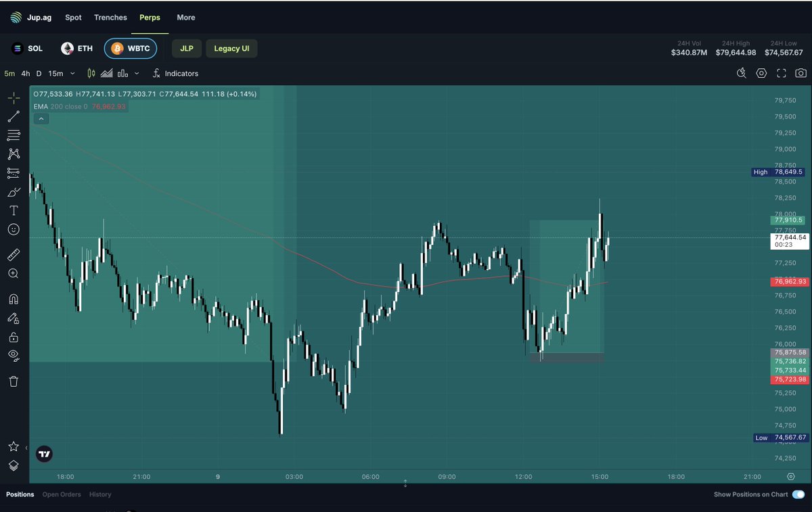The width and height of the screenshot is (812, 512).
Task: Open the Open Orders tab
Action: tap(62, 494)
